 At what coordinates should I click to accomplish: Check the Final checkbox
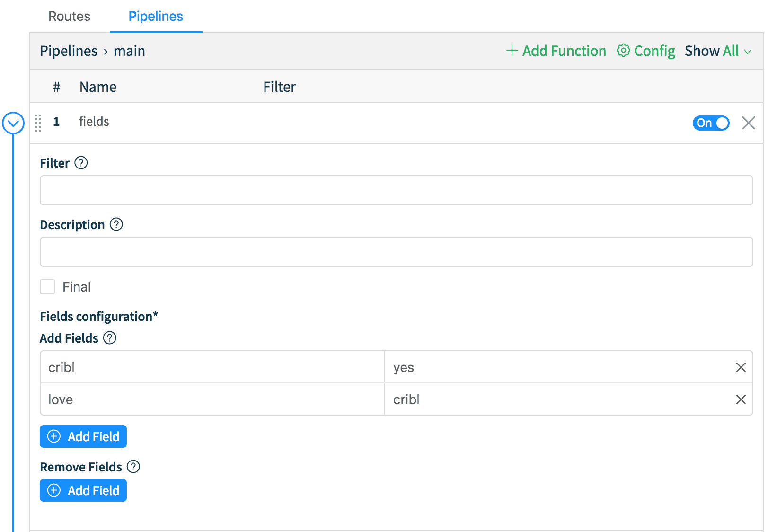click(47, 287)
